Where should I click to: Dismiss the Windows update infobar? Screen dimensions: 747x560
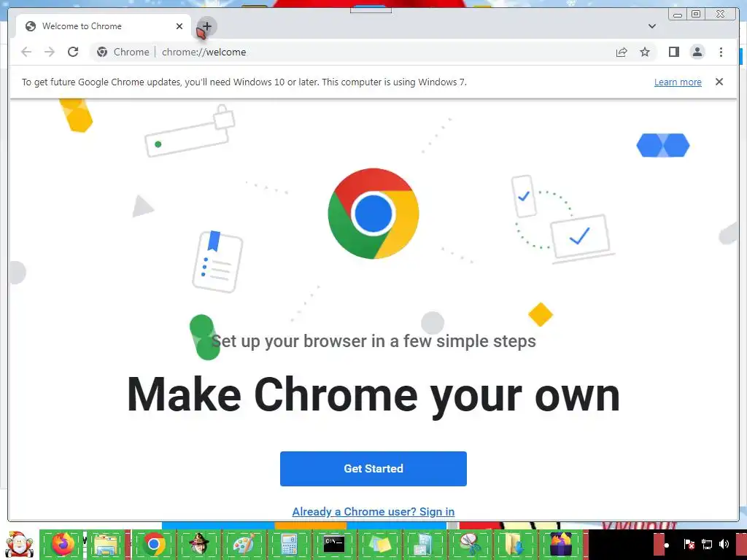pyautogui.click(x=719, y=82)
